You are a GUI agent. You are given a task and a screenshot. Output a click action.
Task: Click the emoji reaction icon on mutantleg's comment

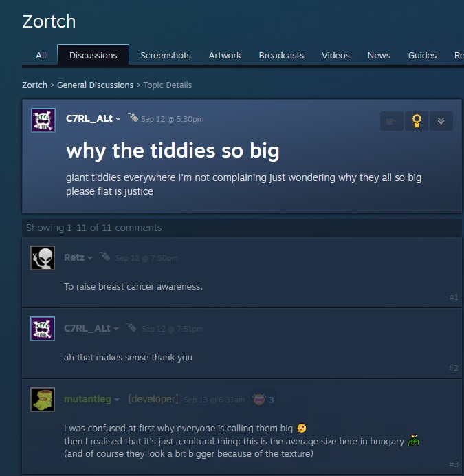(259, 400)
